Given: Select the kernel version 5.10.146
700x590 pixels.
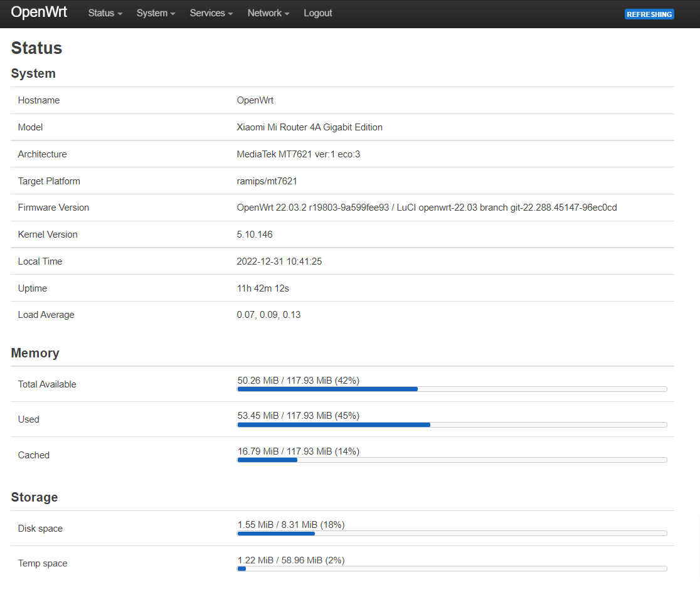Looking at the screenshot, I should coord(255,234).
